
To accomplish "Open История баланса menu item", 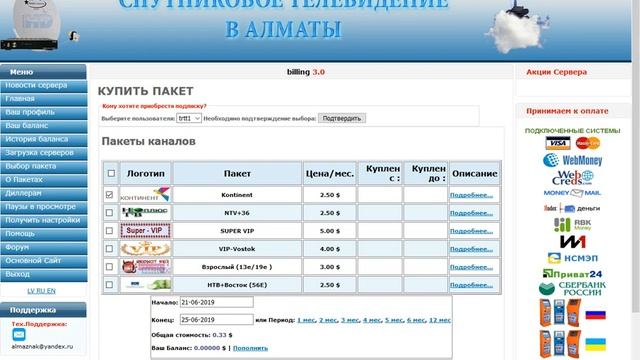I will tap(43, 139).
